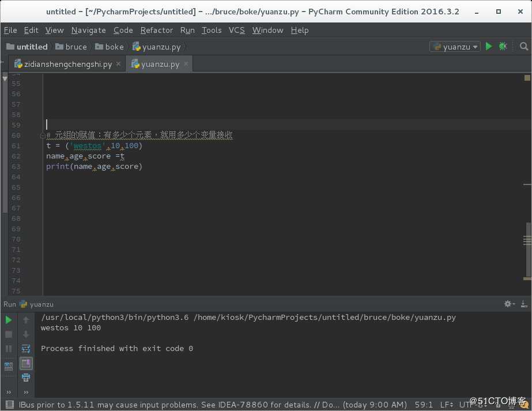
Task: Place cursor on line 61 tuple assignment
Action: coord(95,146)
